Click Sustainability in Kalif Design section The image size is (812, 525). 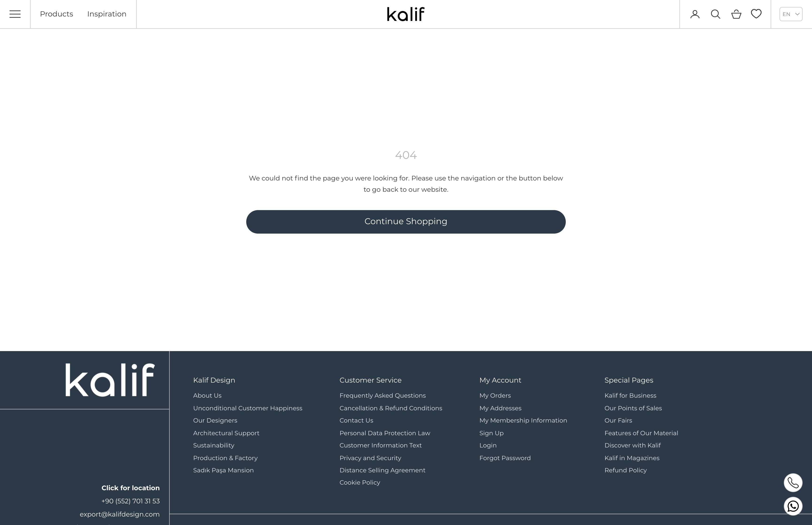(x=214, y=445)
